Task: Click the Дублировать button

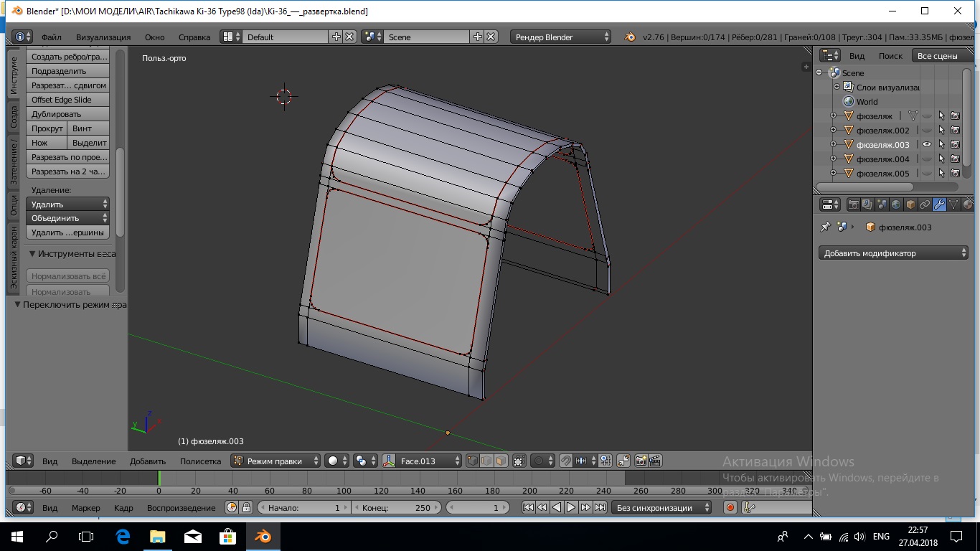Action: 68,114
